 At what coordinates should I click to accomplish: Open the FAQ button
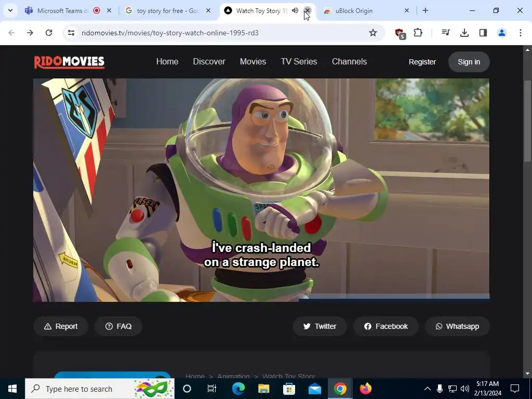pos(118,326)
